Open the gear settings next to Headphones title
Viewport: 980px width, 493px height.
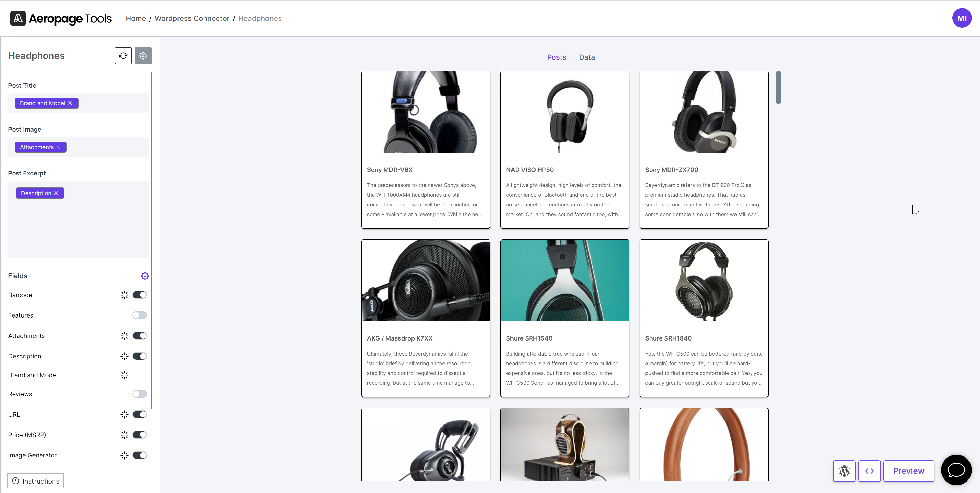click(x=143, y=56)
